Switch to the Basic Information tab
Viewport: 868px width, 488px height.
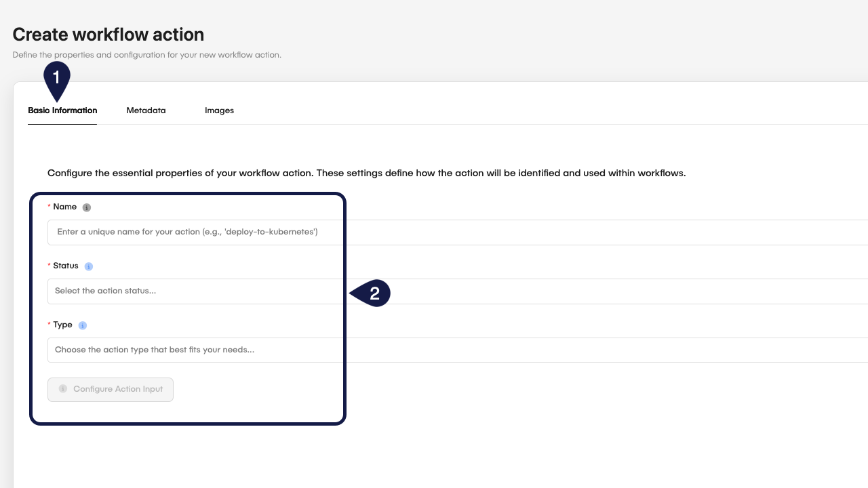click(62, 110)
